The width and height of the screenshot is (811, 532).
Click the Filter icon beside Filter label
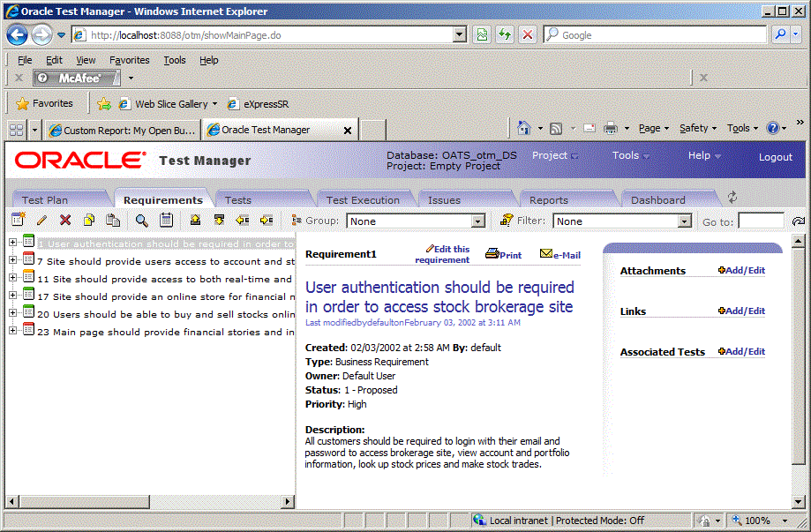click(x=507, y=220)
